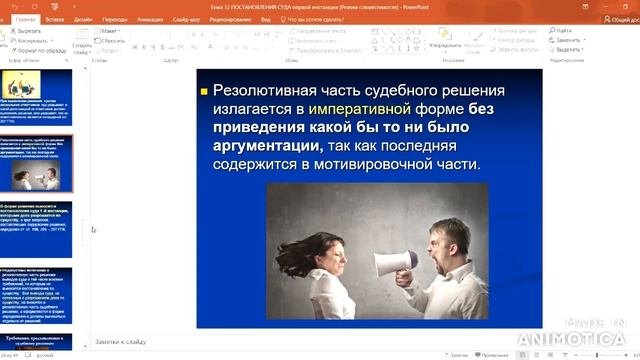The width and height of the screenshot is (640, 360).
Task: Open the Главная ribbon tab
Action: pyautogui.click(x=25, y=19)
